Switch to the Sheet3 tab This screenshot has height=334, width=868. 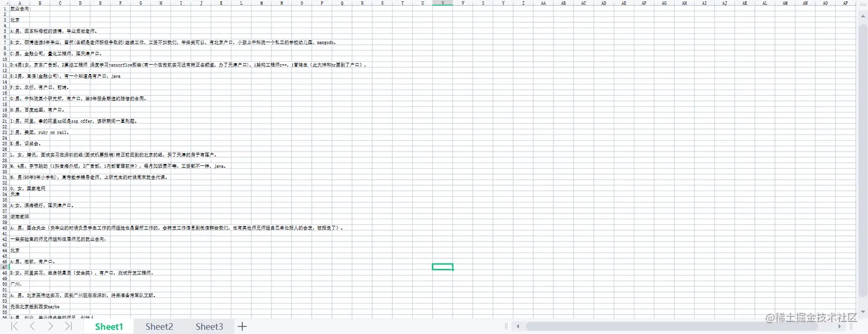(x=209, y=327)
